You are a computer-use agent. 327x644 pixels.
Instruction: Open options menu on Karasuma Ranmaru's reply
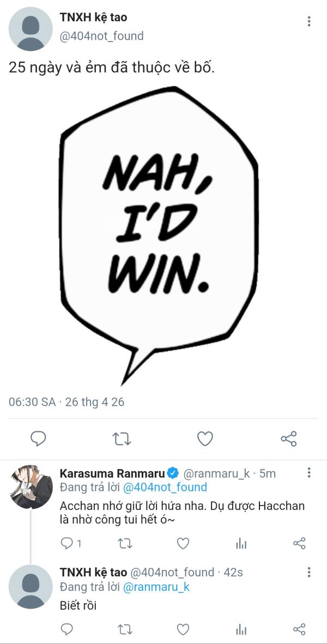point(309,473)
